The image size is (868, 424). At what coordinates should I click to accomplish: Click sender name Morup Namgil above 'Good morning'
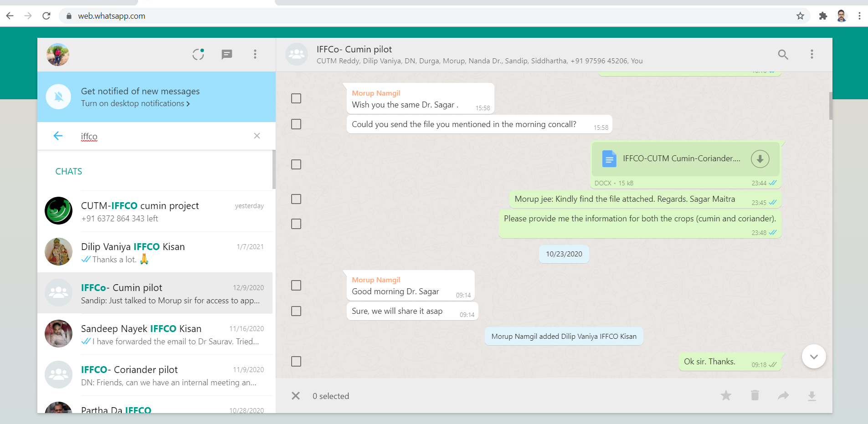(x=376, y=280)
